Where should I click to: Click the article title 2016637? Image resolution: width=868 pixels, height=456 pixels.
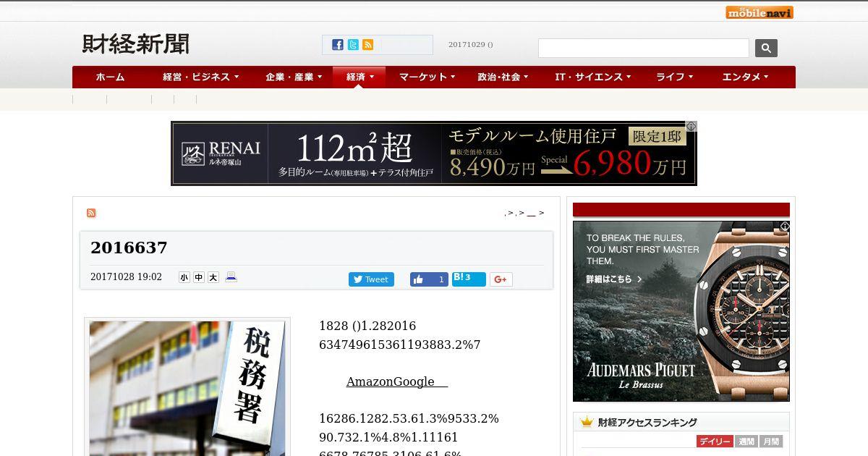click(129, 248)
